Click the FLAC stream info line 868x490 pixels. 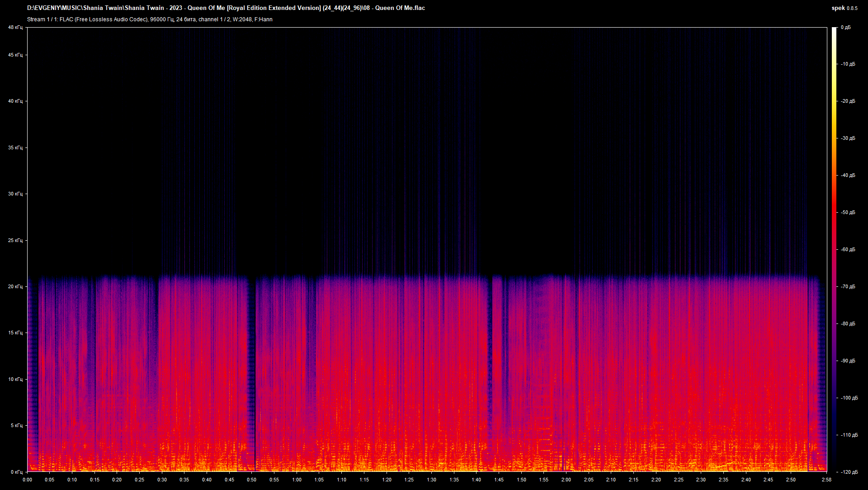pyautogui.click(x=150, y=19)
